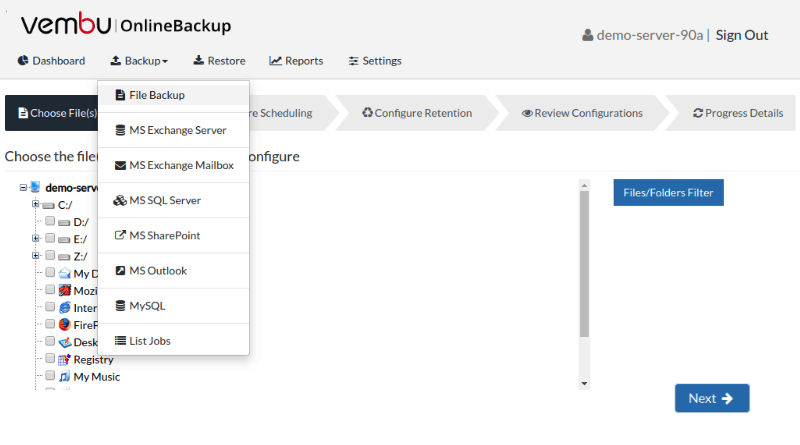Screen dimensions: 800x445
Task: Go to Configure Retention step
Action: pyautogui.click(x=417, y=113)
